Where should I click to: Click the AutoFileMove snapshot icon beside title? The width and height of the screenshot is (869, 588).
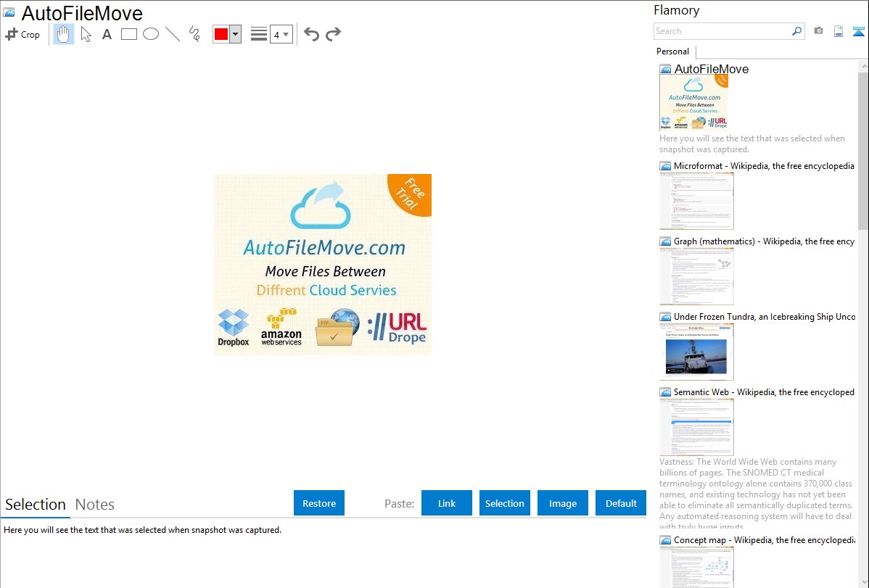tap(9, 13)
